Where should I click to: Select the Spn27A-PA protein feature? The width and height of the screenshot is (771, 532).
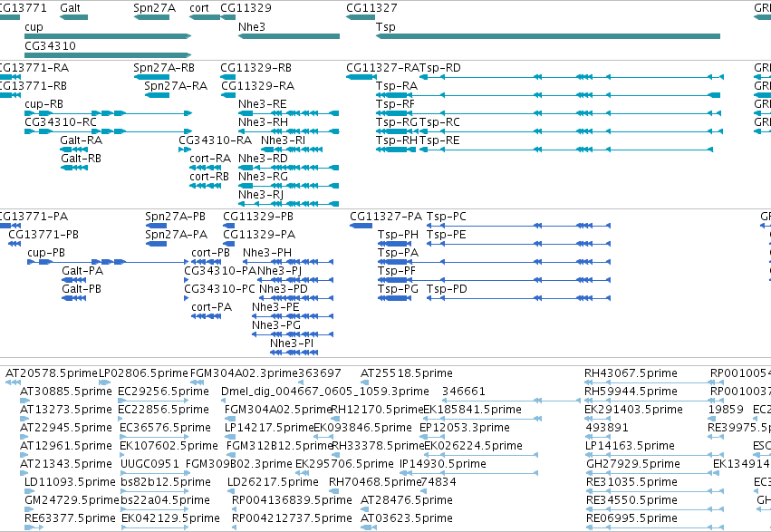[x=157, y=244]
